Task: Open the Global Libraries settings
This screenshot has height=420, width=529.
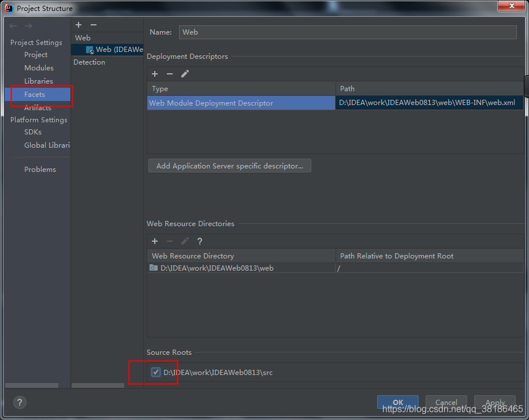Action: click(47, 145)
